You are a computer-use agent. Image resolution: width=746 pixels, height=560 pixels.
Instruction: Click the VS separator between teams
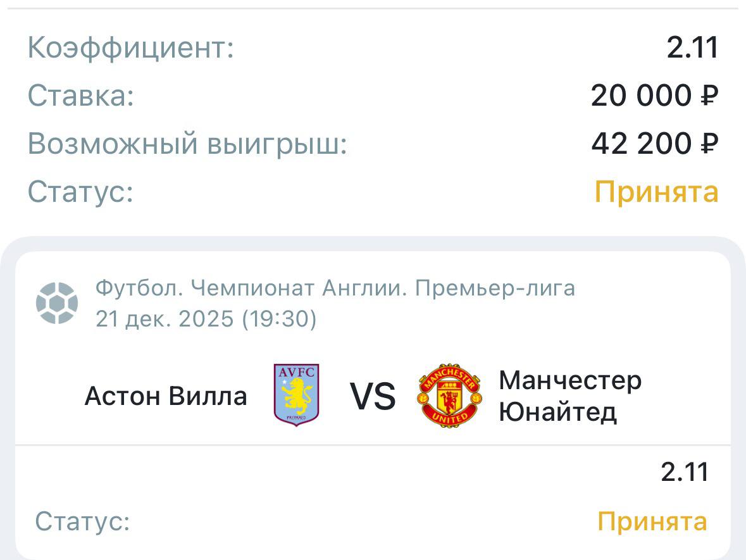pos(373,397)
